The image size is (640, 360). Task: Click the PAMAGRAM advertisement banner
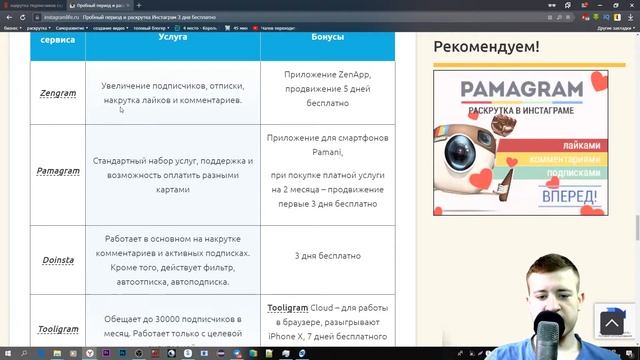[521, 143]
